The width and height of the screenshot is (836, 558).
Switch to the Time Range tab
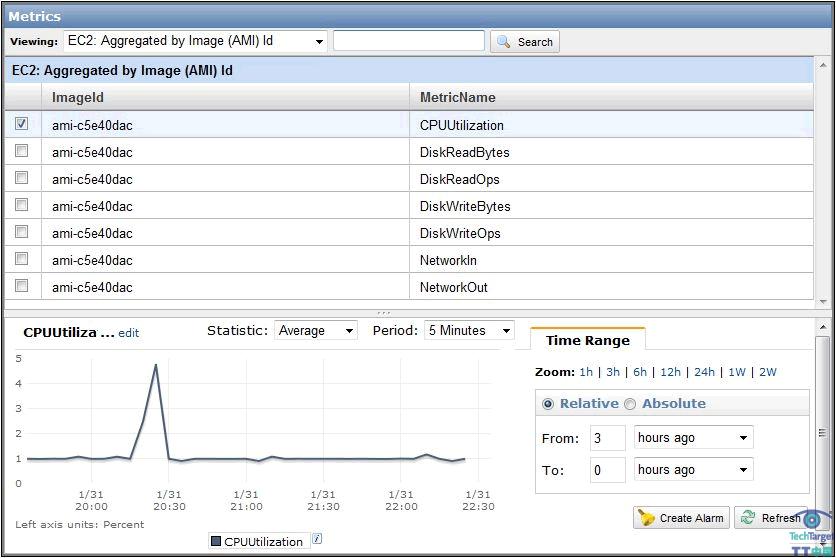588,340
